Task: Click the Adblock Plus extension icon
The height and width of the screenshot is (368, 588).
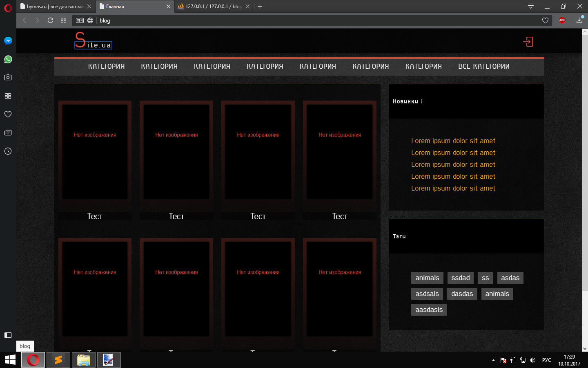Action: coord(562,20)
